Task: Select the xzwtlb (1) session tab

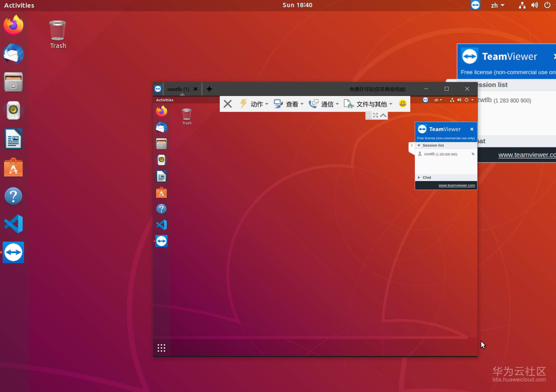Action: [x=178, y=89]
